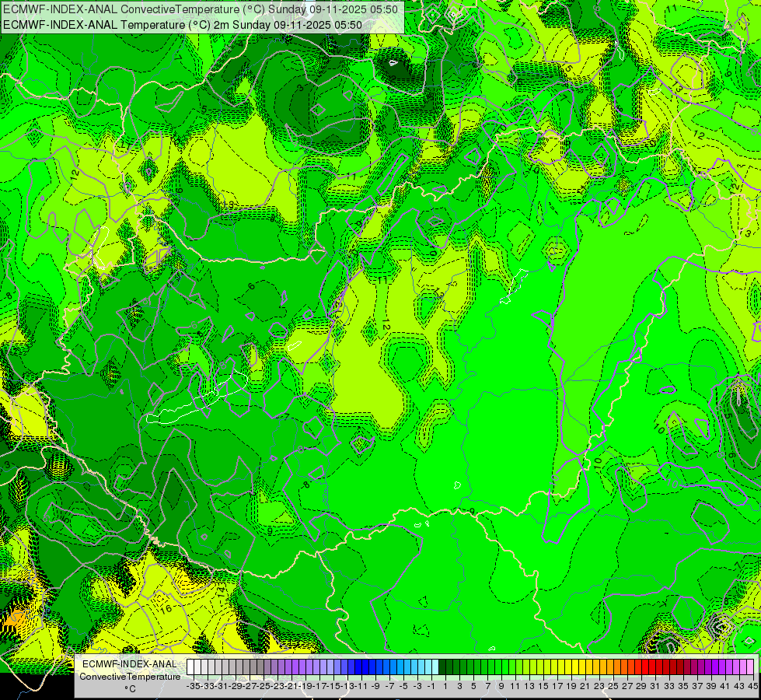Click the -33 value on the legend scale
The image size is (761, 700).
[x=208, y=686]
